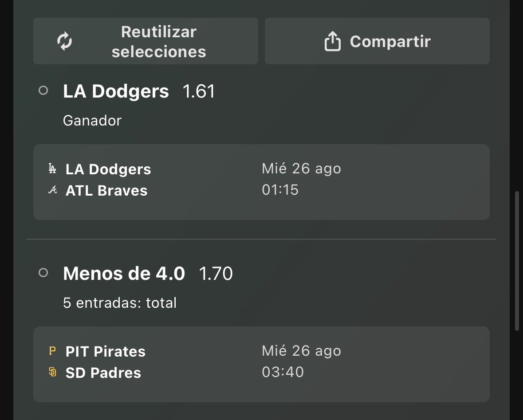Click the vertical scrollbar thumb
Screen dimensions: 523x420
click(517, 261)
